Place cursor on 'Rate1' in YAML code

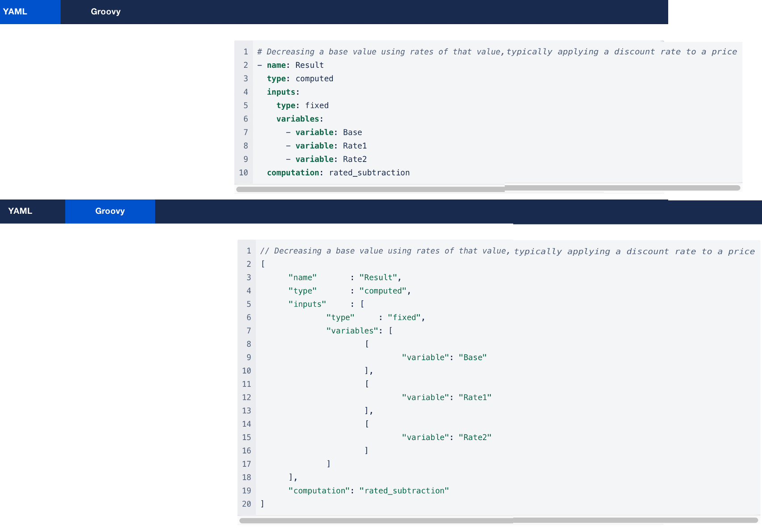click(x=355, y=146)
